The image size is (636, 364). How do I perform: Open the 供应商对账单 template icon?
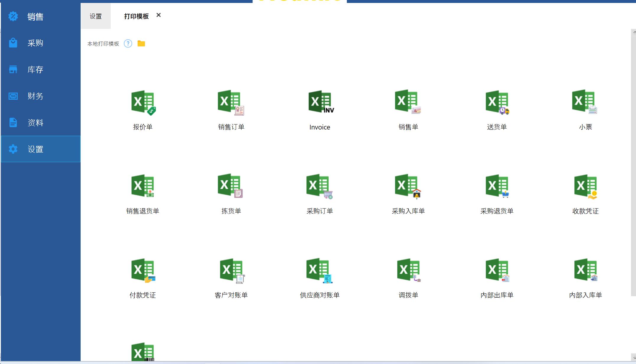pos(319,270)
